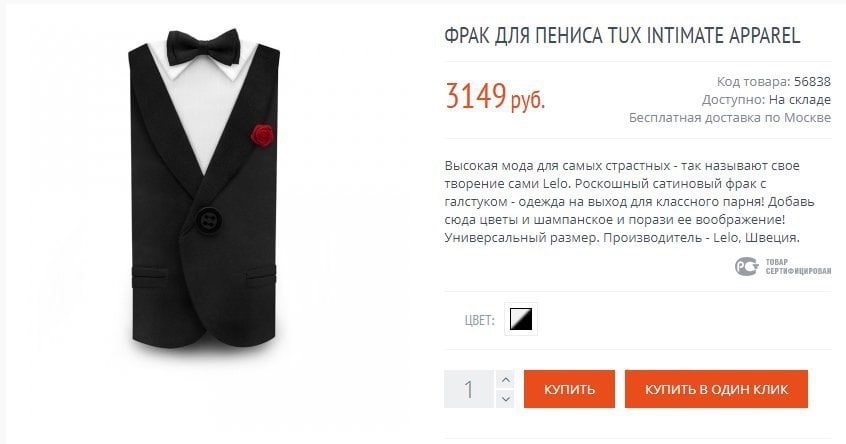Choose КУПИТЬ В ОДИН КЛИК
Viewport: 846px width, 444px height.
[x=716, y=388]
